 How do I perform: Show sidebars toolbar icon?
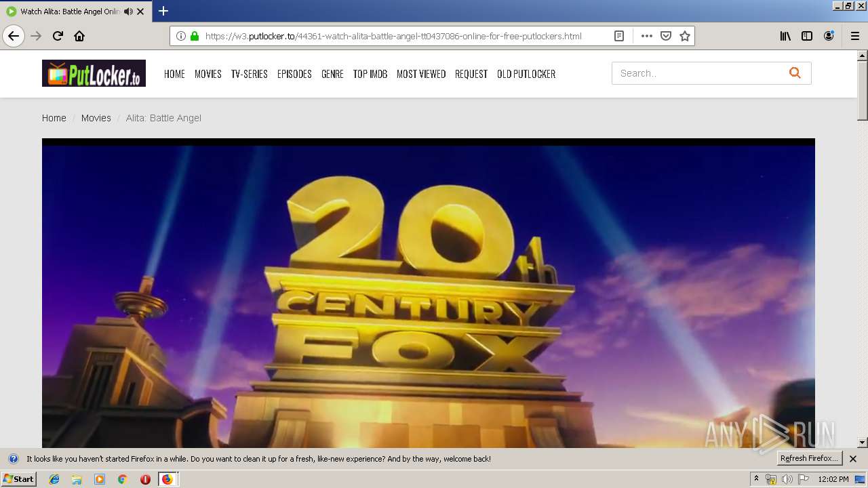tap(807, 36)
